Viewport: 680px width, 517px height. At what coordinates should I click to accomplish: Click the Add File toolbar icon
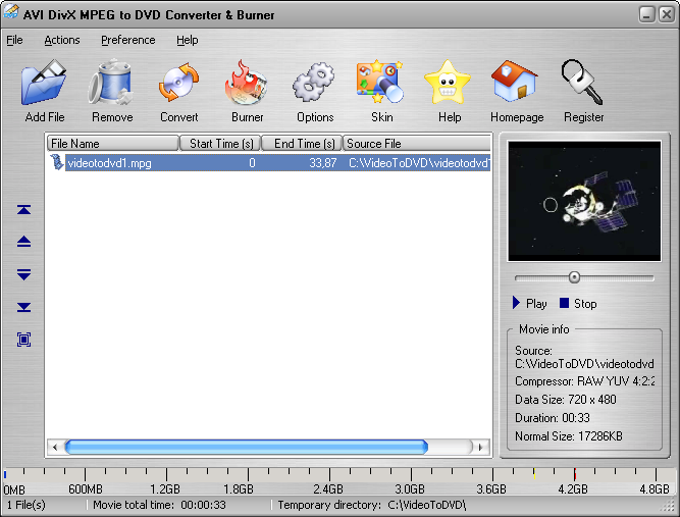pyautogui.click(x=44, y=82)
